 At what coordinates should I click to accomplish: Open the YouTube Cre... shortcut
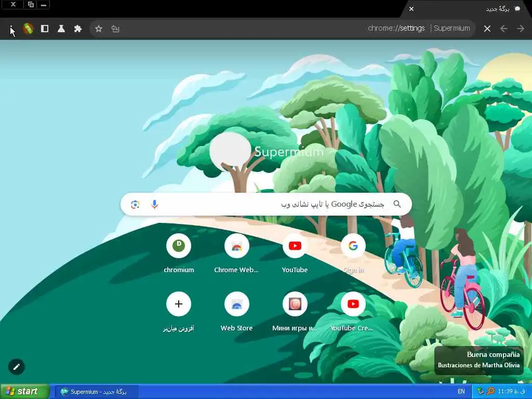pos(353,311)
